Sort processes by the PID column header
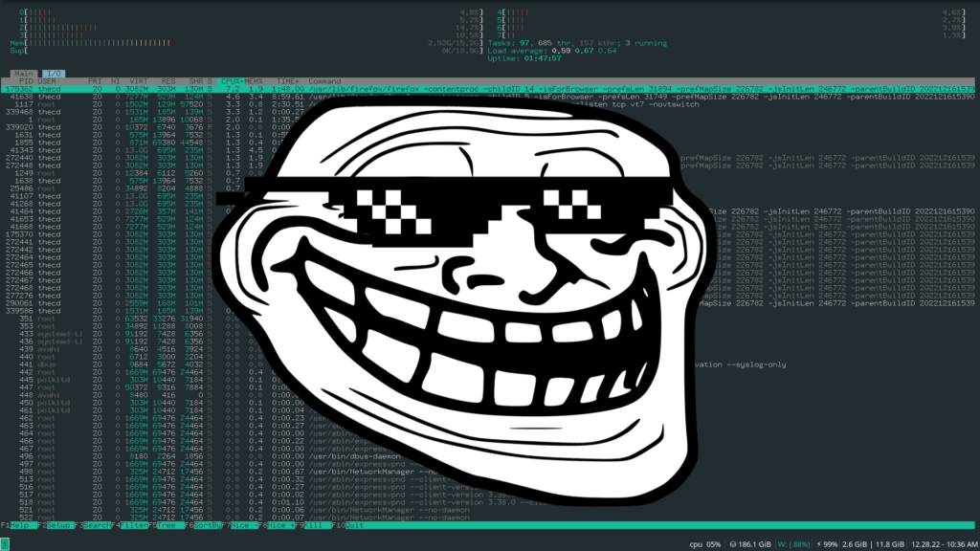The width and height of the screenshot is (980, 551). (26, 81)
